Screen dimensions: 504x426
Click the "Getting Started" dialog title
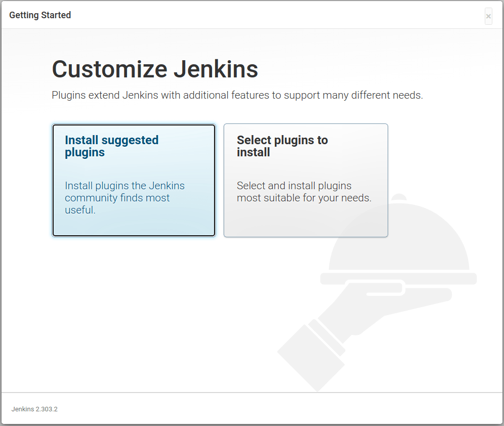40,15
